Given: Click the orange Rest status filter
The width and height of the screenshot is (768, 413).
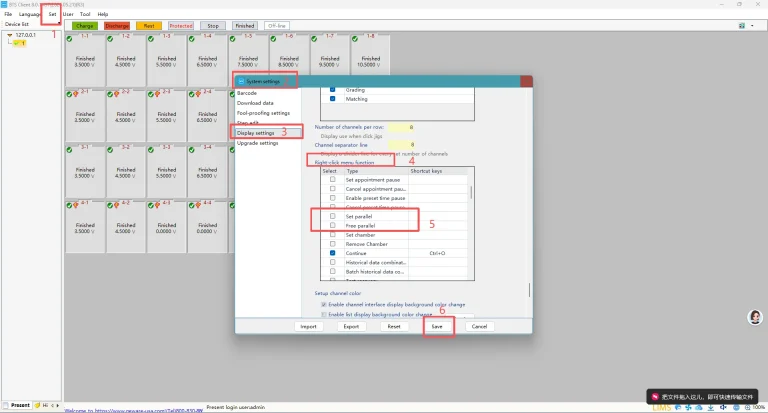Looking at the screenshot, I should (149, 25).
